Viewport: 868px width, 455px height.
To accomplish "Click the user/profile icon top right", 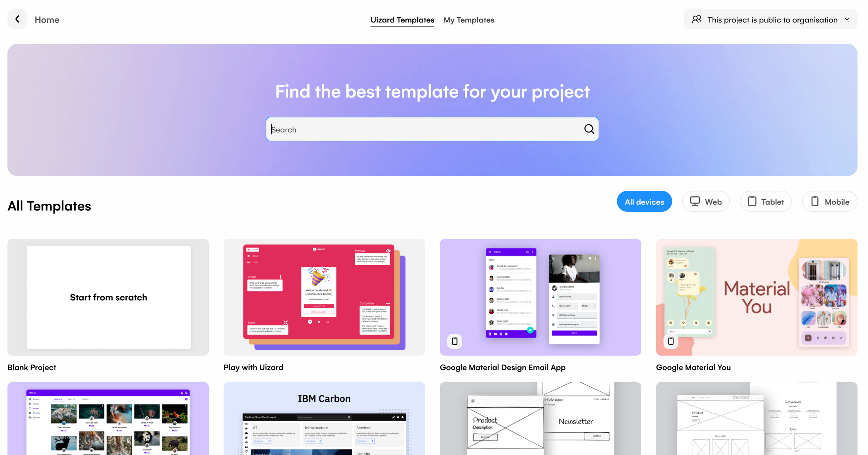I will (x=696, y=19).
